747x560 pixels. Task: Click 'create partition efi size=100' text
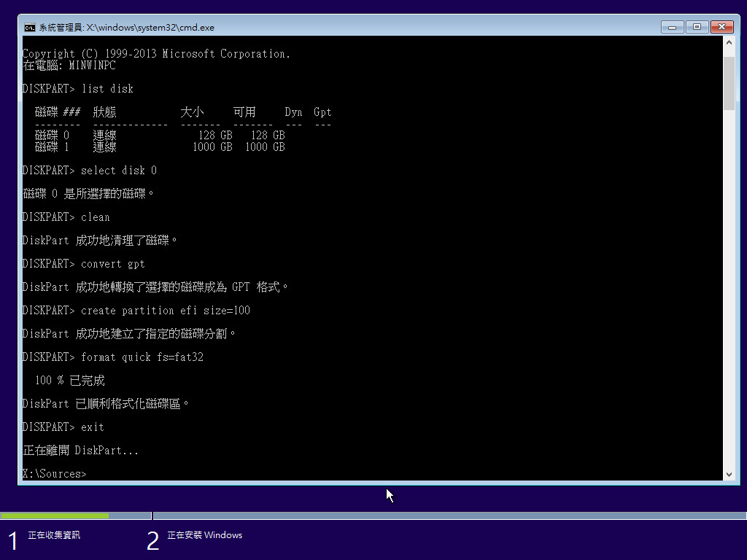coord(166,311)
